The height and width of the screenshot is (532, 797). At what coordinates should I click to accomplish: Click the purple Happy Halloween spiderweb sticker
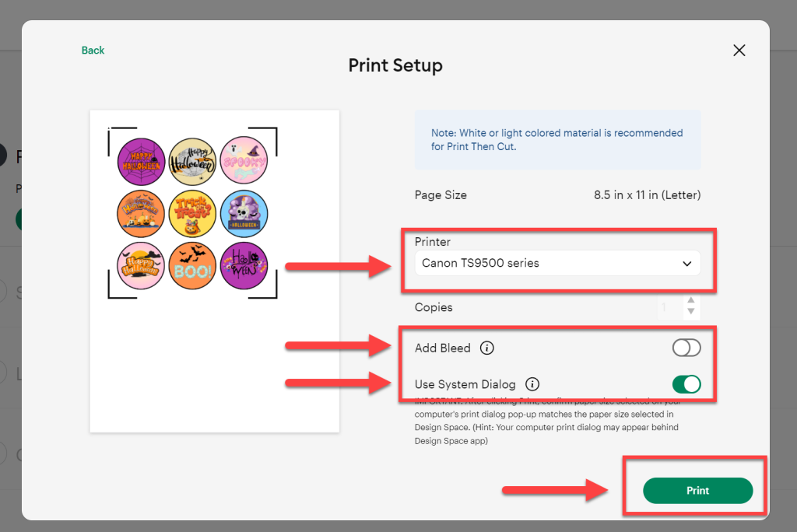click(x=142, y=162)
